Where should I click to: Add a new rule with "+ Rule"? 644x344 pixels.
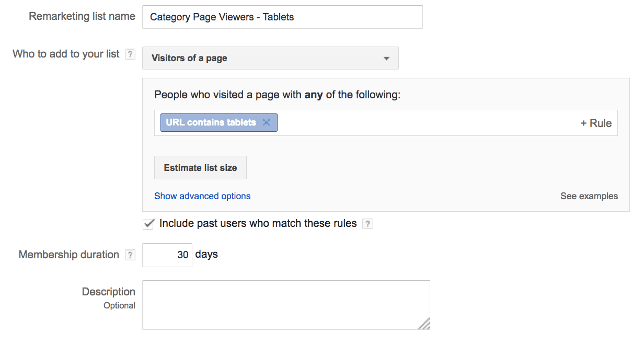596,123
